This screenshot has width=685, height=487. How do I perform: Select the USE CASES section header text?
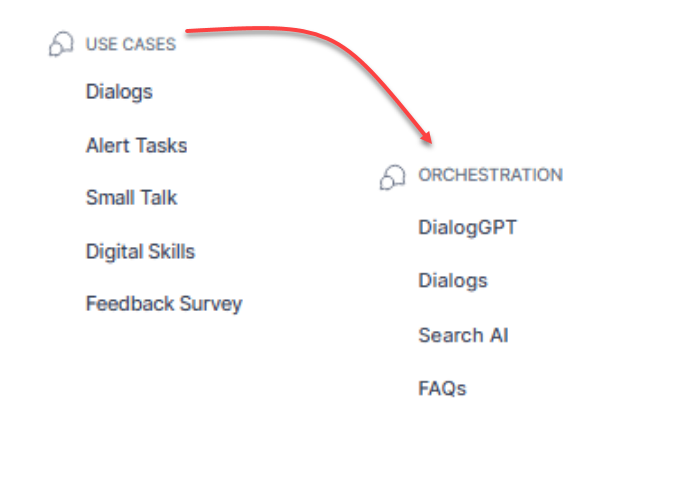pyautogui.click(x=130, y=44)
